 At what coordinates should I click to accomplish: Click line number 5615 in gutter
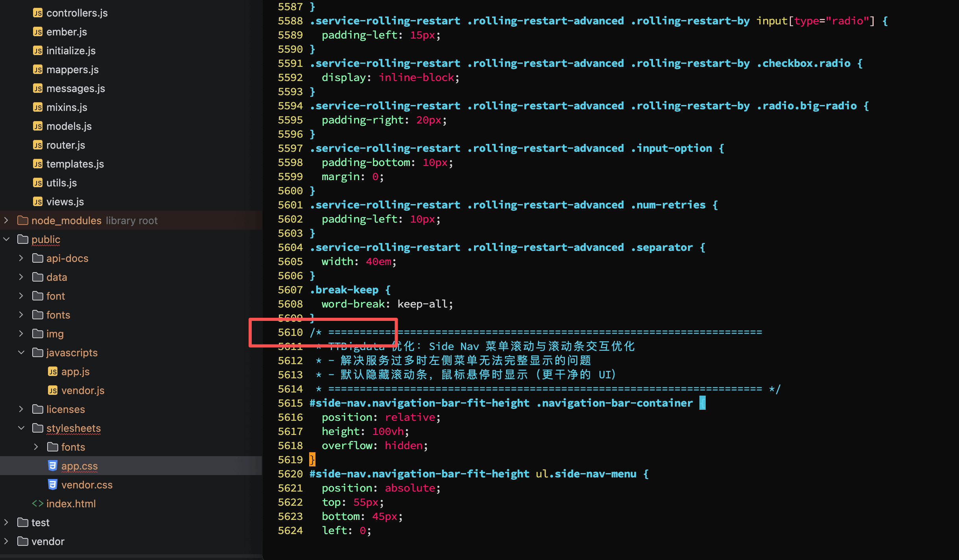(290, 403)
